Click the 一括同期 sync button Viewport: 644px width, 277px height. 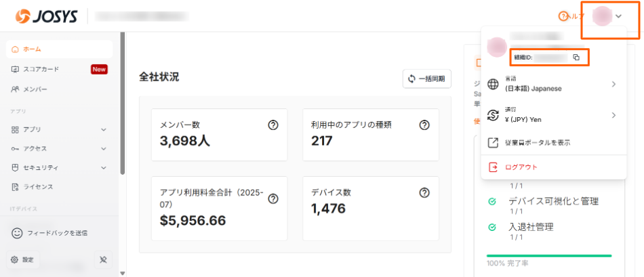click(427, 79)
